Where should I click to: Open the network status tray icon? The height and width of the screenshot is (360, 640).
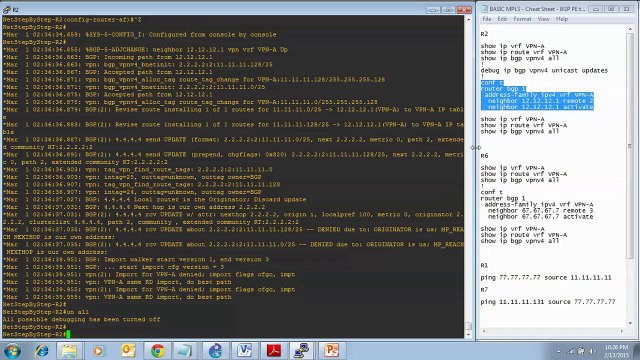[x=571, y=351]
